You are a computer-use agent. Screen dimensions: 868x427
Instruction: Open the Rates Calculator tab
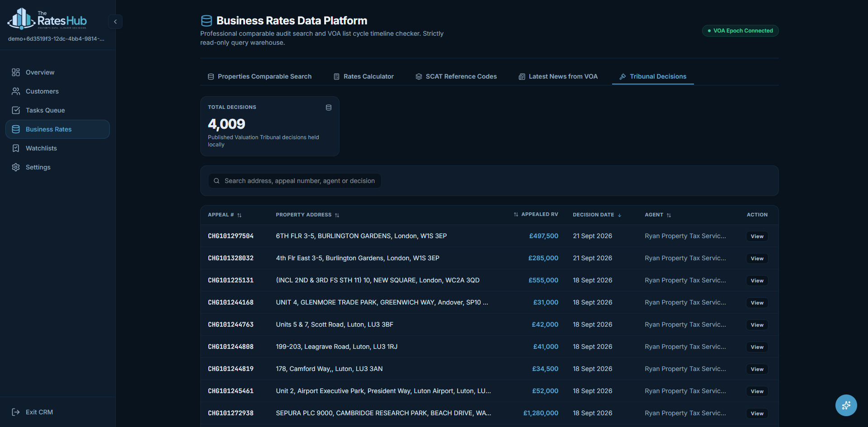(x=363, y=76)
